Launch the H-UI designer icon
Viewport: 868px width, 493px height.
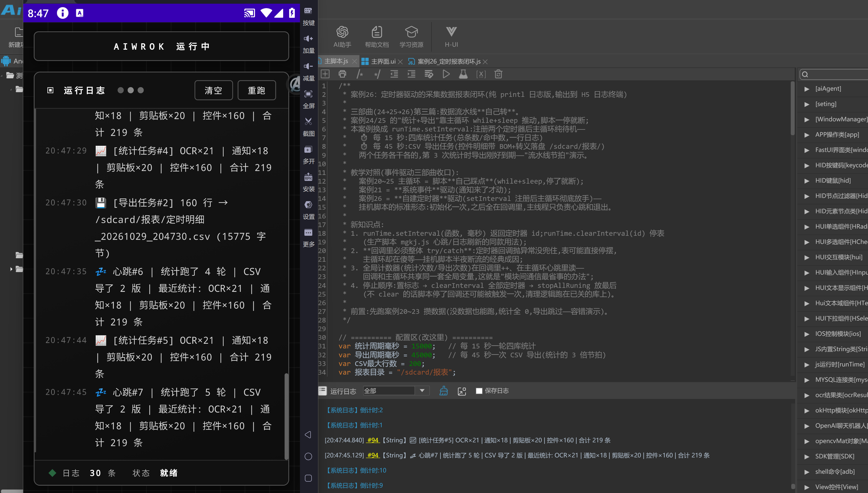point(451,37)
